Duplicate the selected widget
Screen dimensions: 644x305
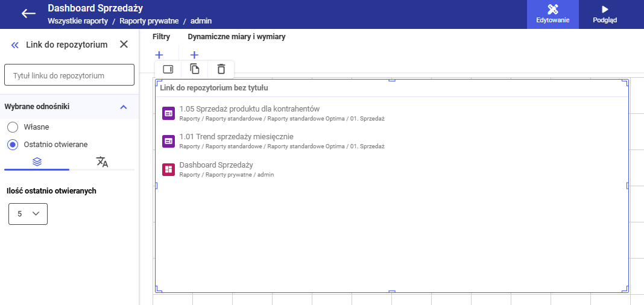coord(195,69)
